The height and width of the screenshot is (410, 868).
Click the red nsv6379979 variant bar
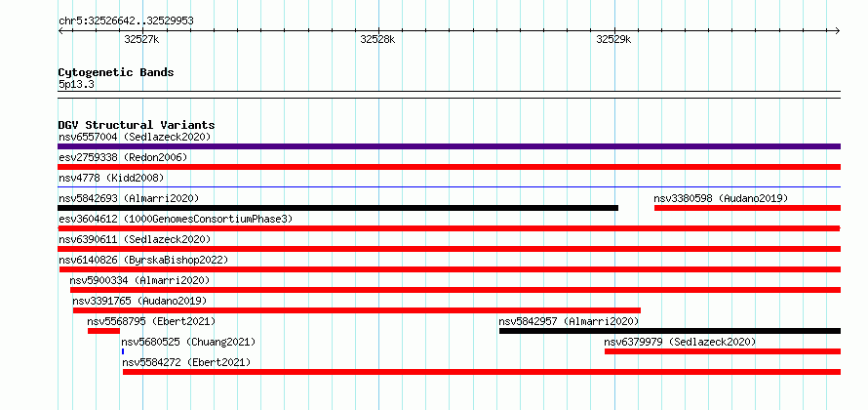pyautogui.click(x=723, y=351)
